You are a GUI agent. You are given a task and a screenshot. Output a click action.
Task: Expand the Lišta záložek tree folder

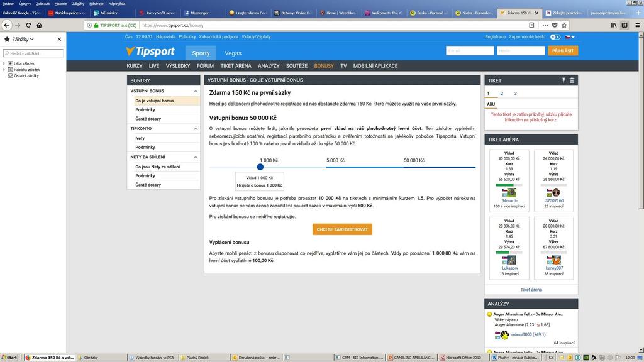[4, 63]
